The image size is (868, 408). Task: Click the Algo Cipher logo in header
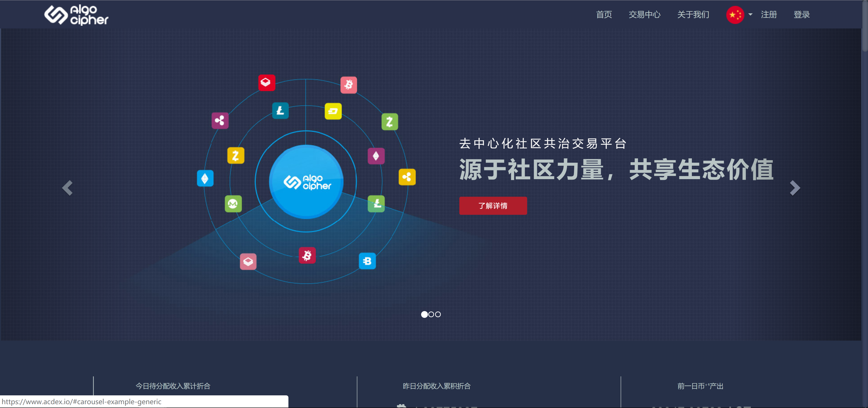click(76, 15)
